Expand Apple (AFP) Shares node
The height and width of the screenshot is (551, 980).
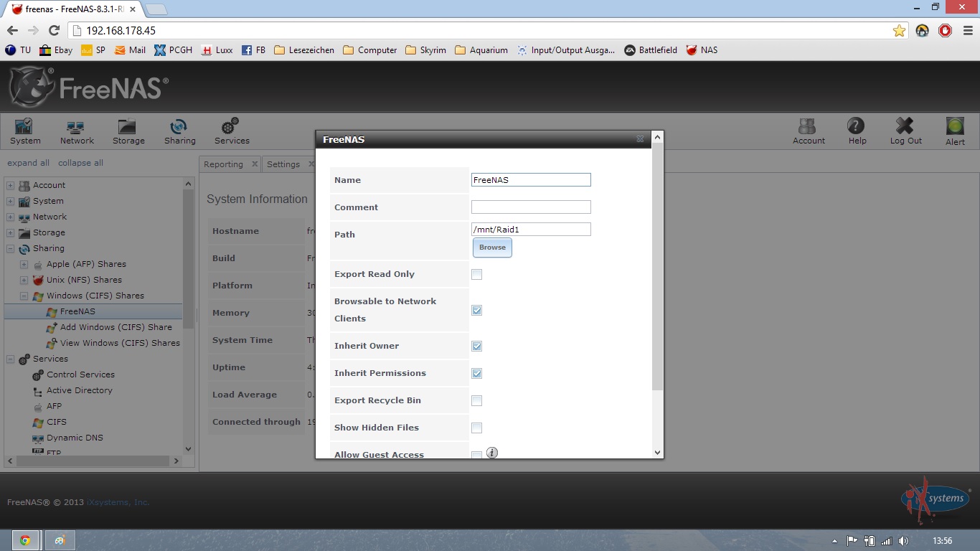pyautogui.click(x=24, y=264)
